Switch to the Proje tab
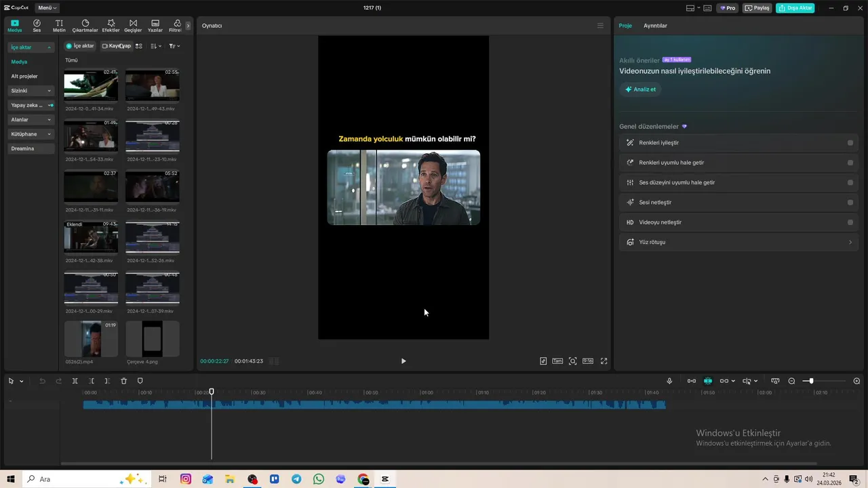The image size is (868, 488). point(625,26)
